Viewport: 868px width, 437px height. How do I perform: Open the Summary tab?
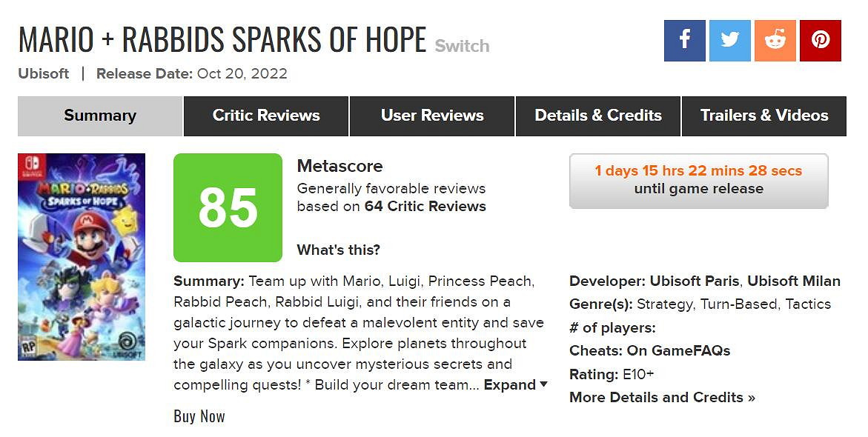point(100,116)
